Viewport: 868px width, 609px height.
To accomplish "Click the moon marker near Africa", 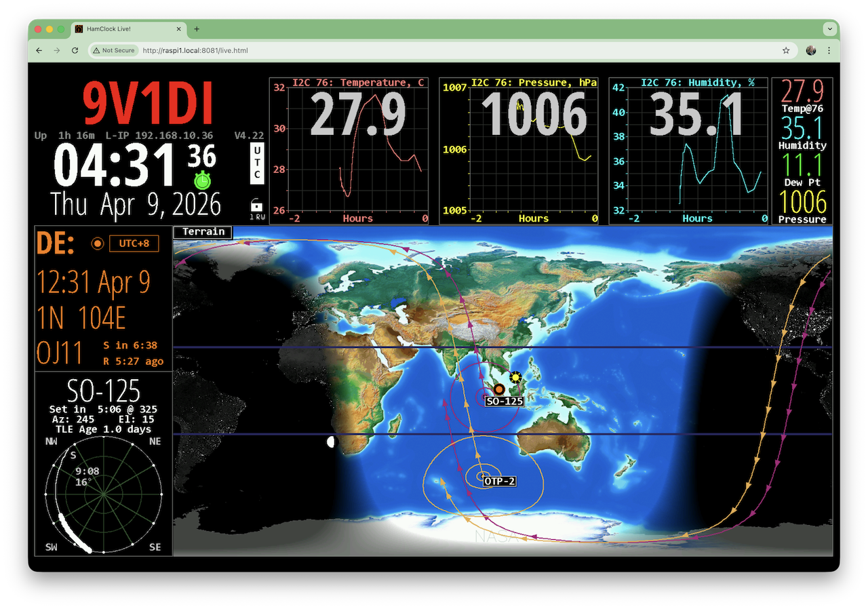I will coord(331,442).
